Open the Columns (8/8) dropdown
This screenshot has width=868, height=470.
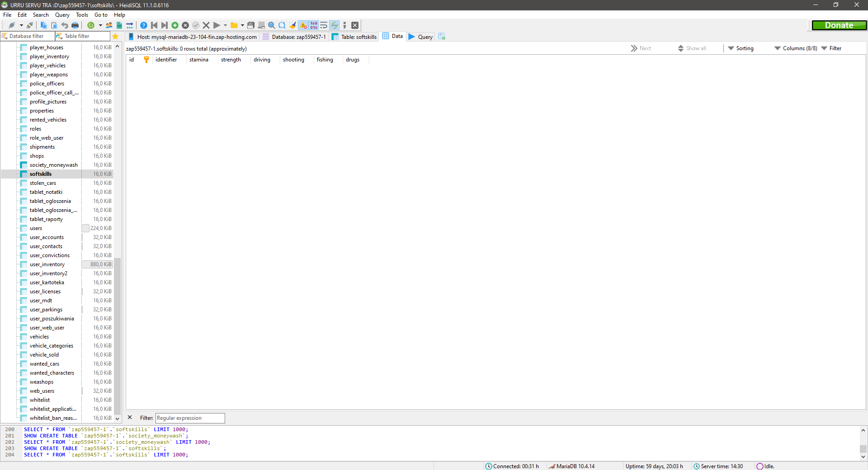tap(796, 48)
